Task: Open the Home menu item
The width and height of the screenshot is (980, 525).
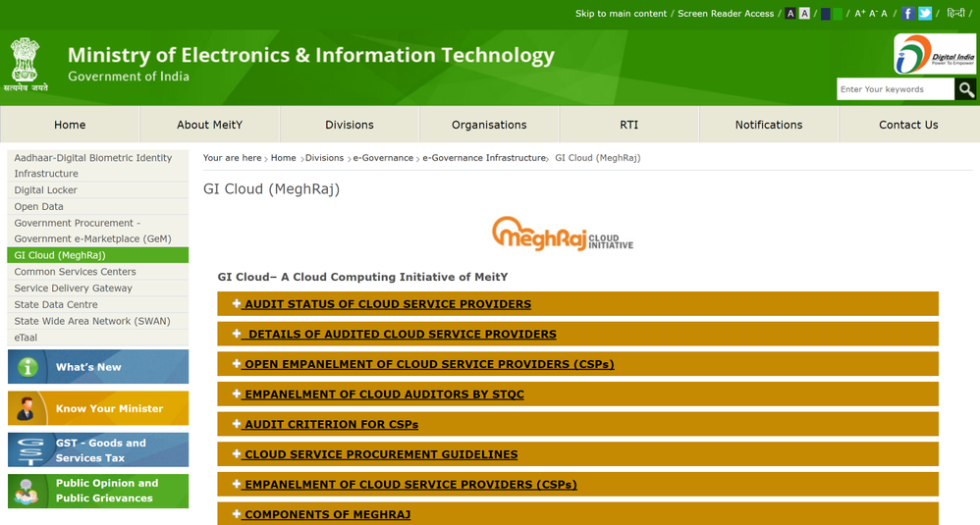Action: click(x=70, y=125)
